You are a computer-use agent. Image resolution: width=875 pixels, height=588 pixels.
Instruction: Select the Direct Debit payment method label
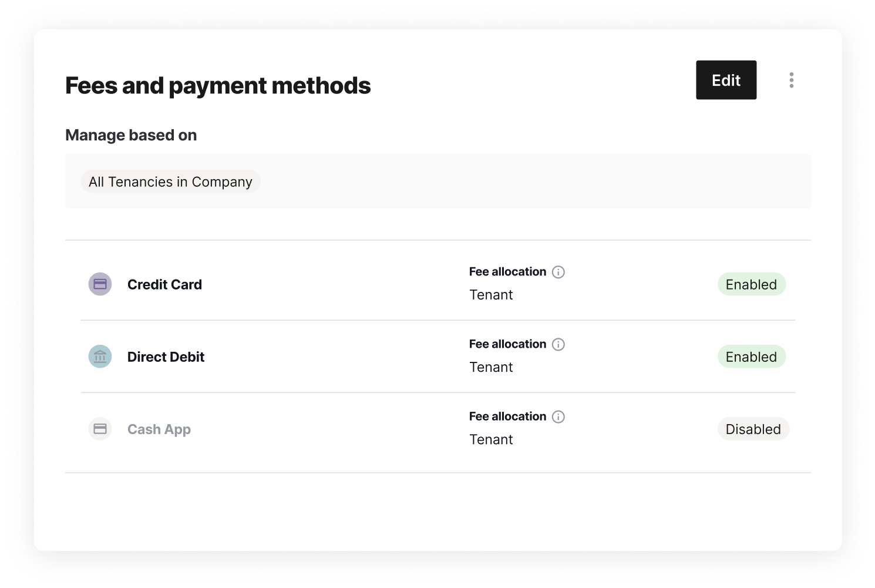click(166, 357)
